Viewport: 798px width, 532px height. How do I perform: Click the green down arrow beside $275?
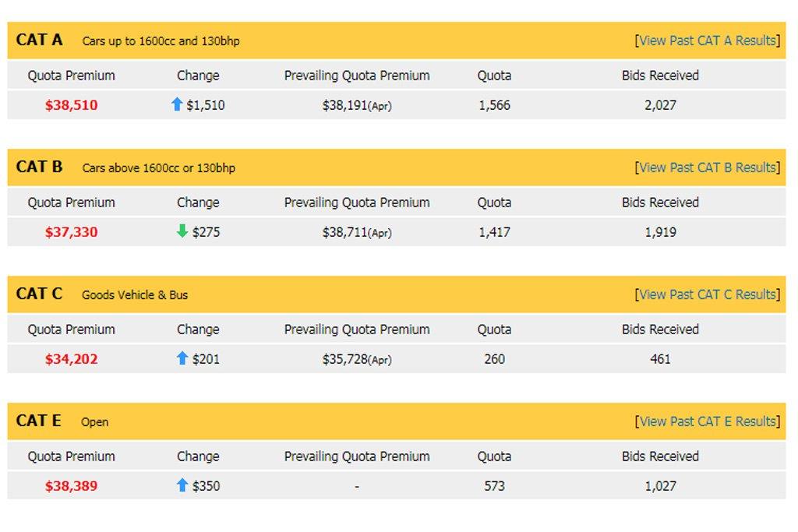coord(182,231)
